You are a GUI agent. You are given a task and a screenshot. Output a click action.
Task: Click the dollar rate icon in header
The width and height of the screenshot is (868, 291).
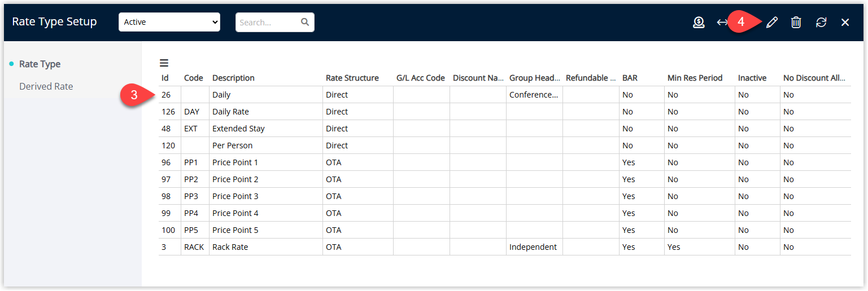click(x=699, y=23)
